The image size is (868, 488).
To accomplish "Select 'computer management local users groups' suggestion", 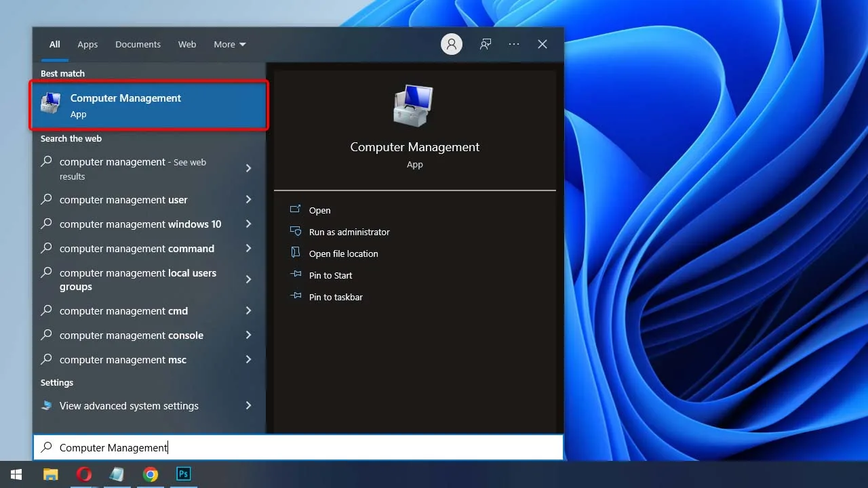I will [x=138, y=279].
